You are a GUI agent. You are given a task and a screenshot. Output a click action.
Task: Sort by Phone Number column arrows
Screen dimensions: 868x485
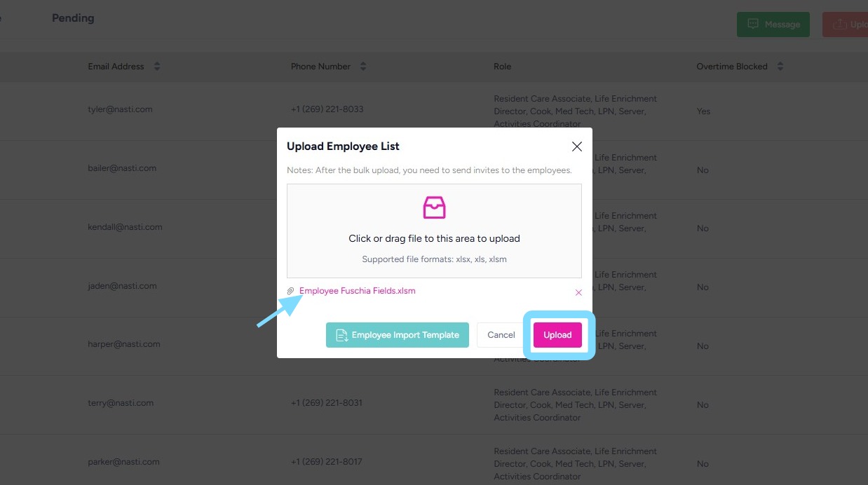click(x=363, y=67)
